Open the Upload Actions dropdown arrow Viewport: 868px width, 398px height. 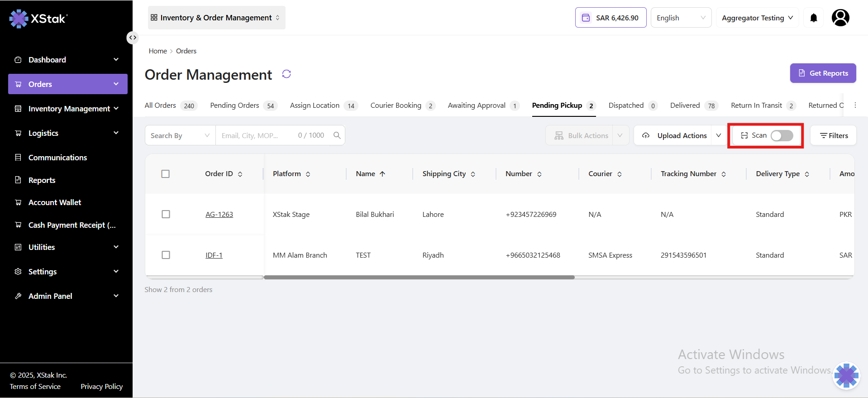(718, 135)
